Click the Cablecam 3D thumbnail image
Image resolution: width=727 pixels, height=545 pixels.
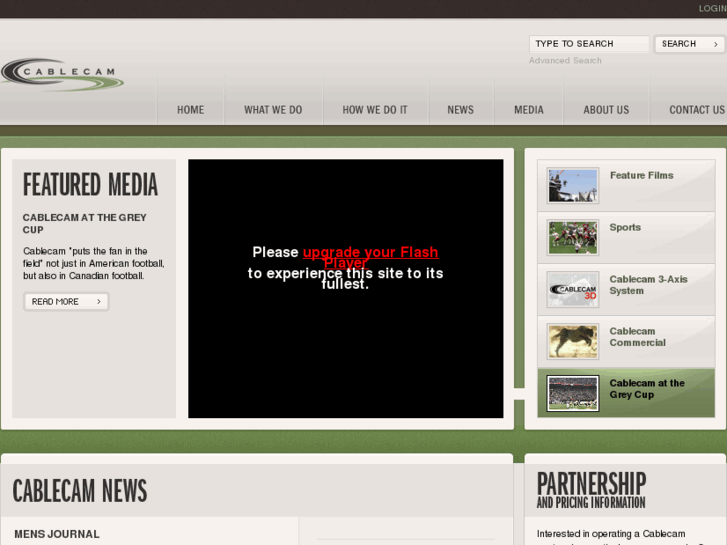tap(573, 289)
